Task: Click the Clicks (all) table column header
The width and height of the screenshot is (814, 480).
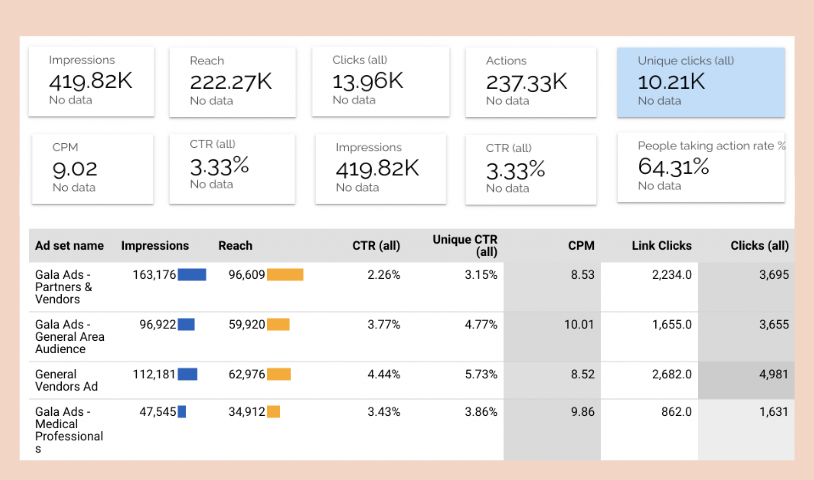Action: [759, 246]
